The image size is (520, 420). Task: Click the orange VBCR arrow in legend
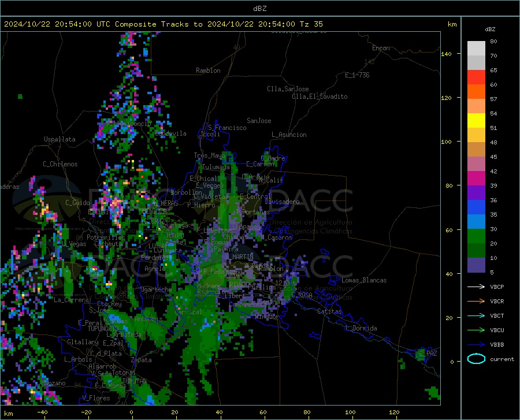476,301
